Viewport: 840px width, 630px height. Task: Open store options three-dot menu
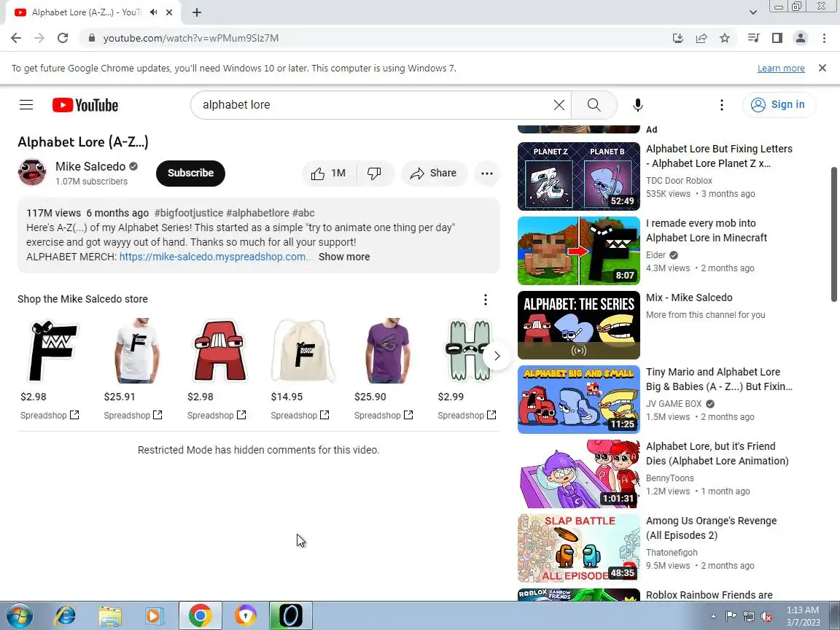[x=486, y=300]
